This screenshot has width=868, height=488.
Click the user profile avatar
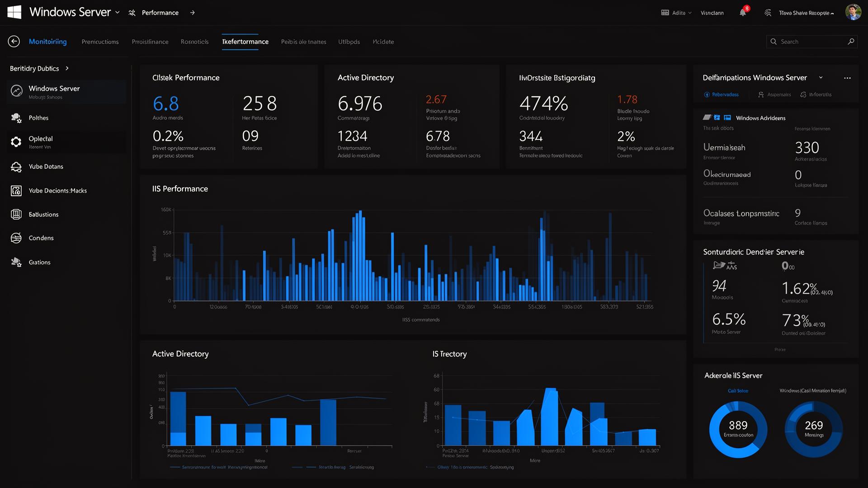click(x=853, y=13)
